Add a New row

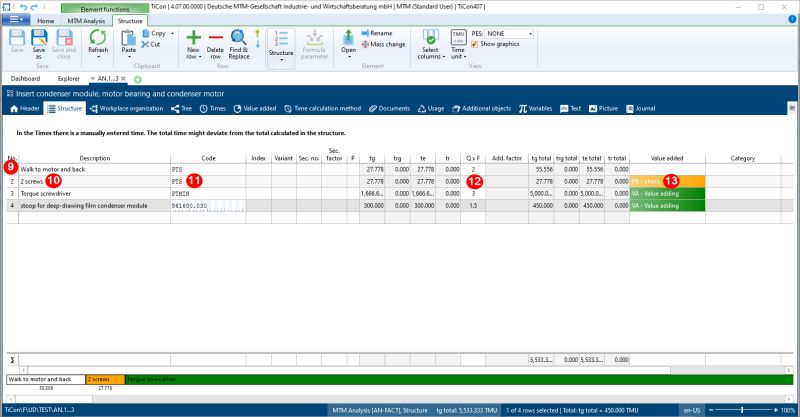(193, 44)
